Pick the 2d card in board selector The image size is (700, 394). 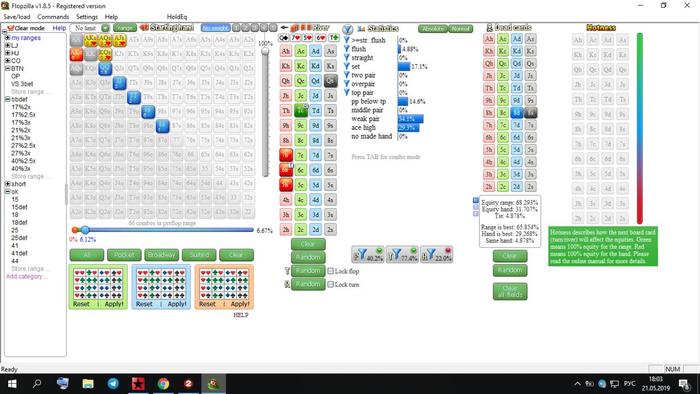point(316,229)
